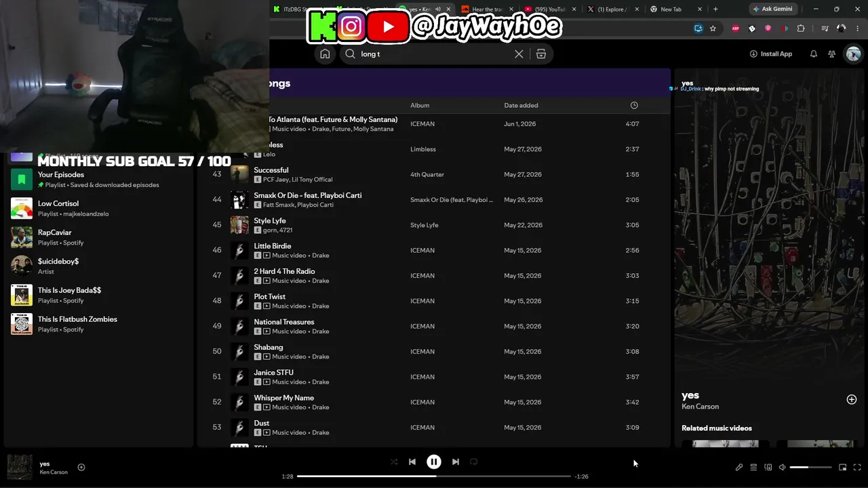
Task: Open now playing album cover thumbnail
Action: pos(20,467)
